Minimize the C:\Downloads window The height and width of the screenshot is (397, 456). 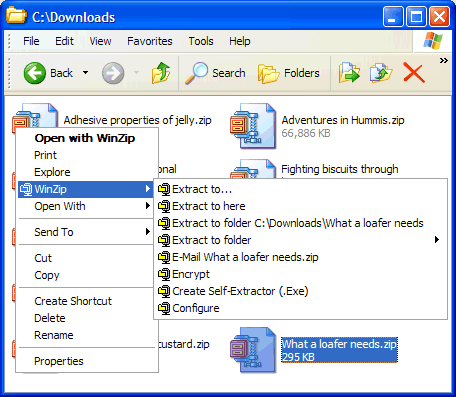pos(393,16)
